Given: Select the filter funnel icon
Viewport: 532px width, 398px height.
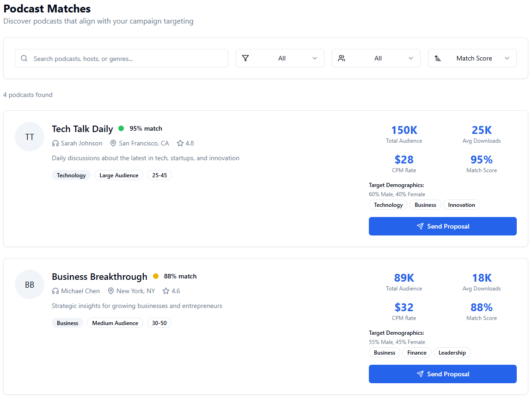Looking at the screenshot, I should 246,58.
